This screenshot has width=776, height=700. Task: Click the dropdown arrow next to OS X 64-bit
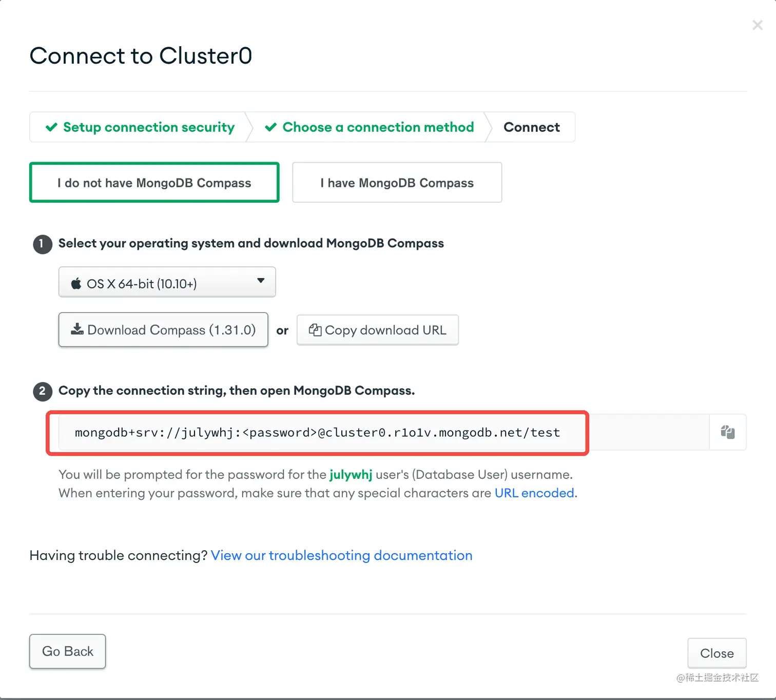click(261, 282)
